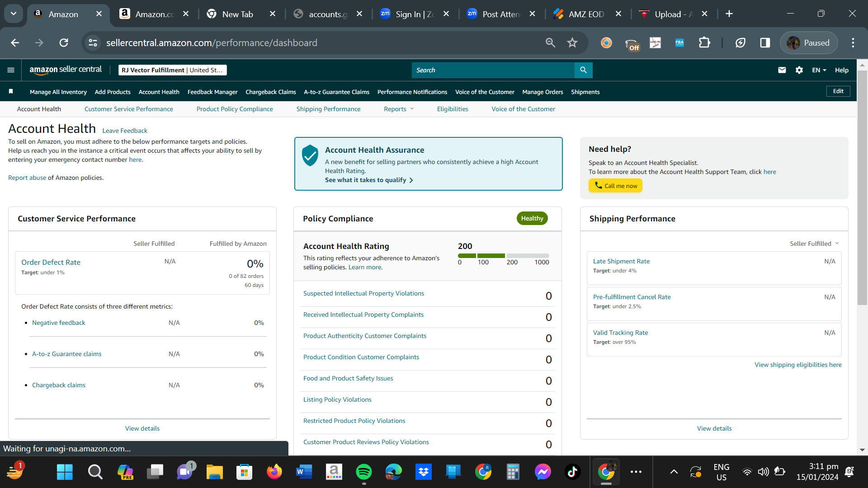Viewport: 868px width, 488px height.
Task: Open Spotify from the taskbar
Action: tap(364, 472)
